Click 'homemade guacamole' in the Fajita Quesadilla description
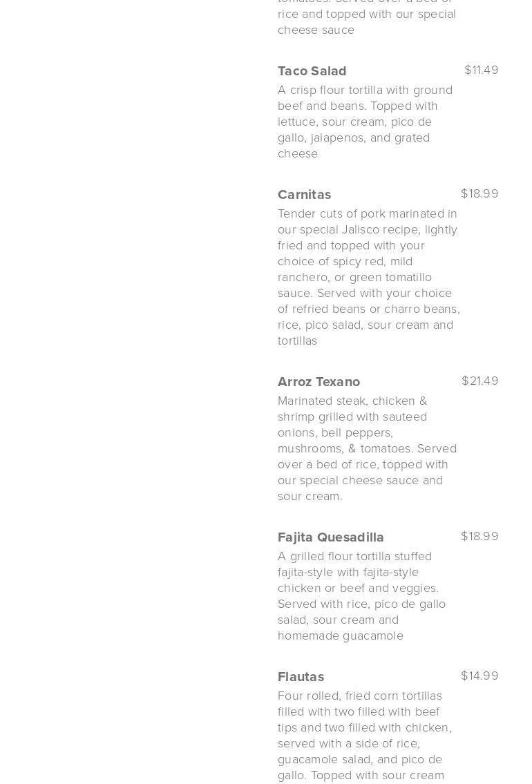 tap(341, 635)
